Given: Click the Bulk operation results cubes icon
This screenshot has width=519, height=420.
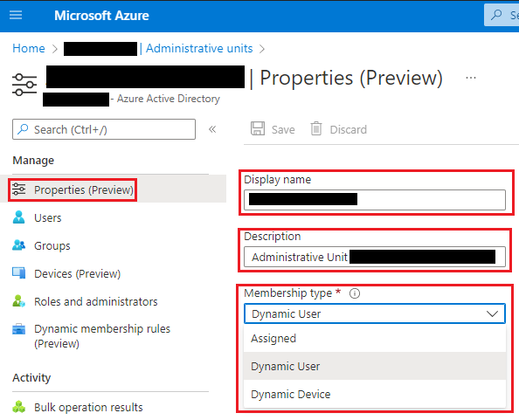Looking at the screenshot, I should 19,407.
